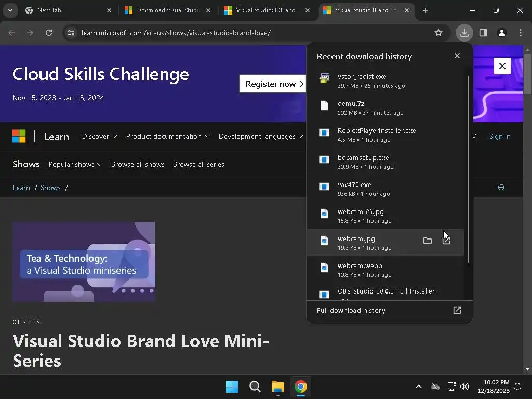The height and width of the screenshot is (399, 532).
Task: Expand Popular shows dropdown
Action: [75, 164]
